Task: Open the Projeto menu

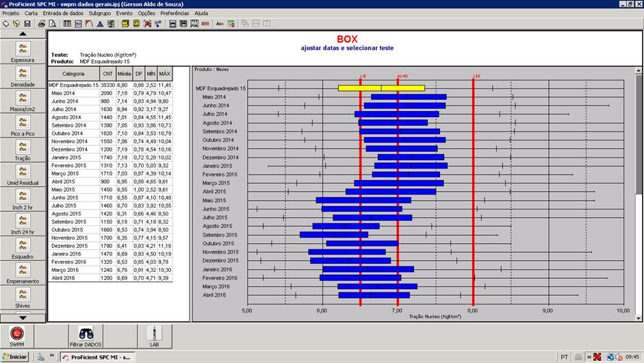Action: point(11,13)
